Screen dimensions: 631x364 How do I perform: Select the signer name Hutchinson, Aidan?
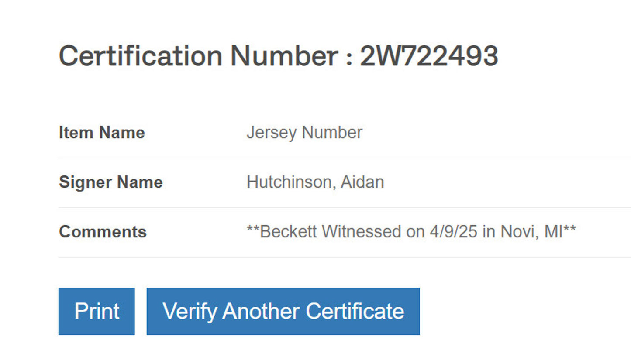[315, 182]
